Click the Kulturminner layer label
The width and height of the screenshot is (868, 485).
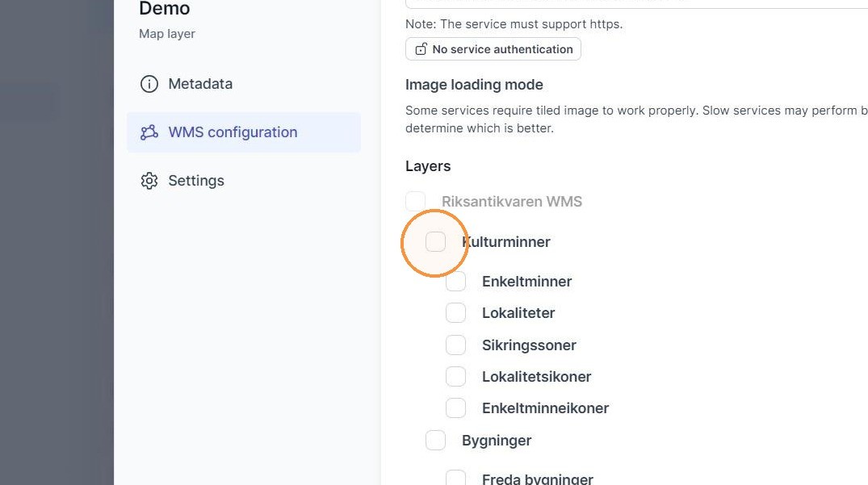(506, 241)
